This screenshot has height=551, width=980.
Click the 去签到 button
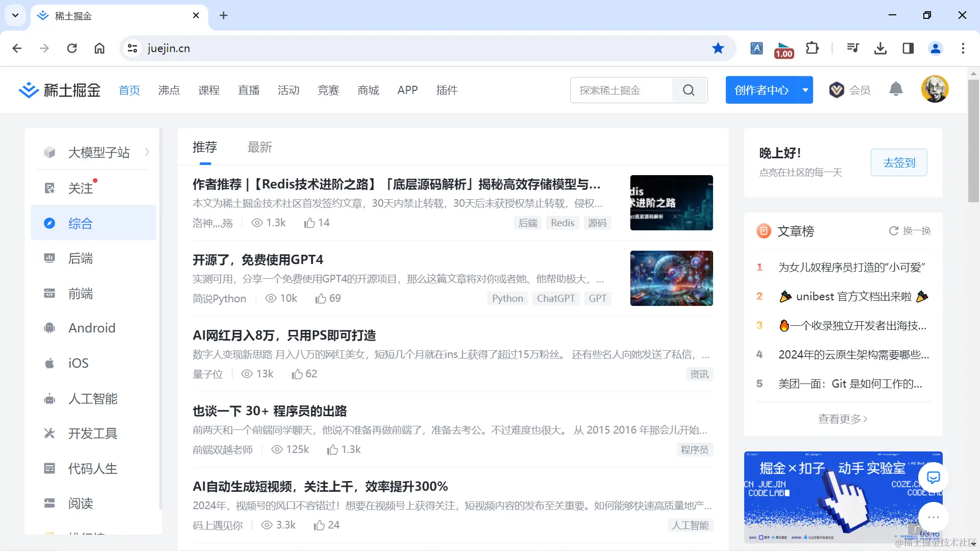coord(898,162)
